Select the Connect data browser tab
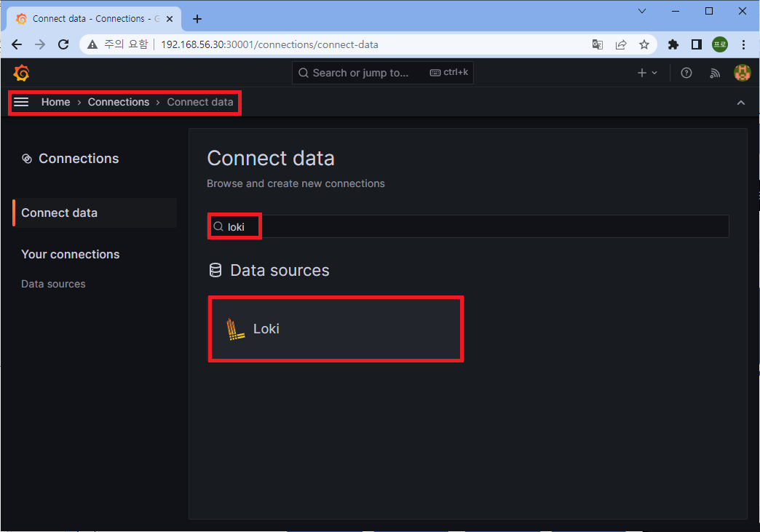 (94, 19)
